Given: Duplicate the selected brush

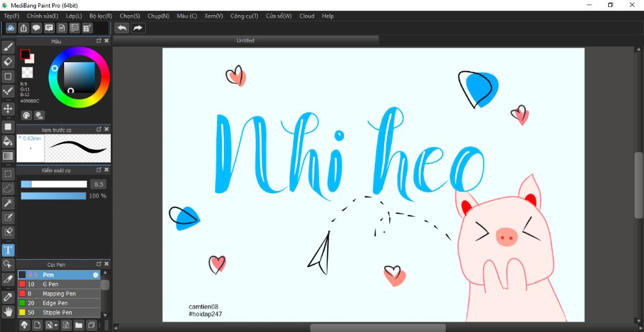Looking at the screenshot, I should coord(91,325).
